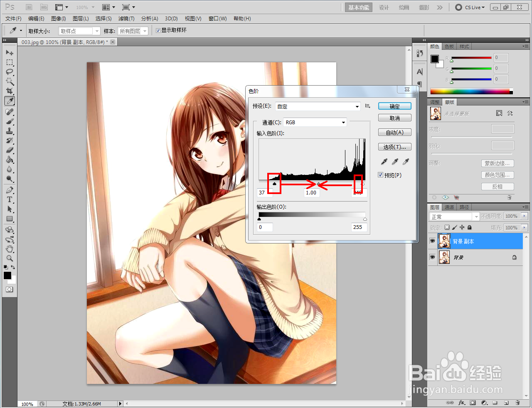Open the 文件(F) menu
The height and width of the screenshot is (408, 532).
(x=13, y=18)
